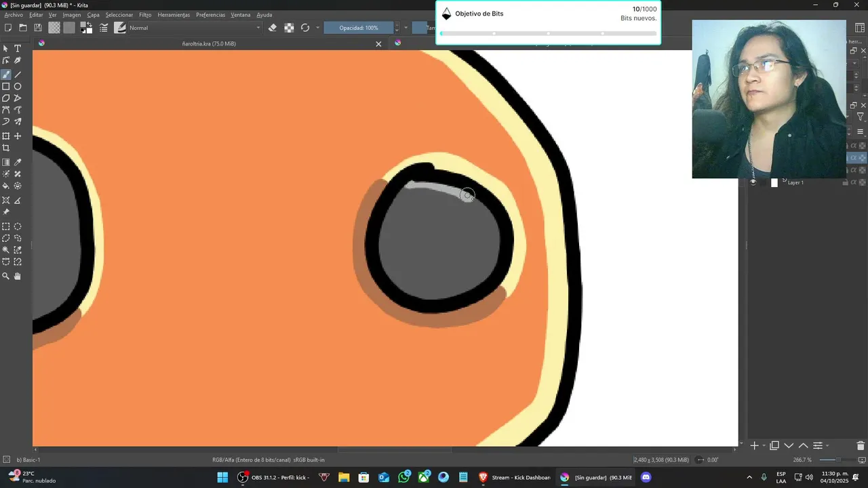Select the shape selection arrow tool
868x488 pixels.
pyautogui.click(x=6, y=48)
